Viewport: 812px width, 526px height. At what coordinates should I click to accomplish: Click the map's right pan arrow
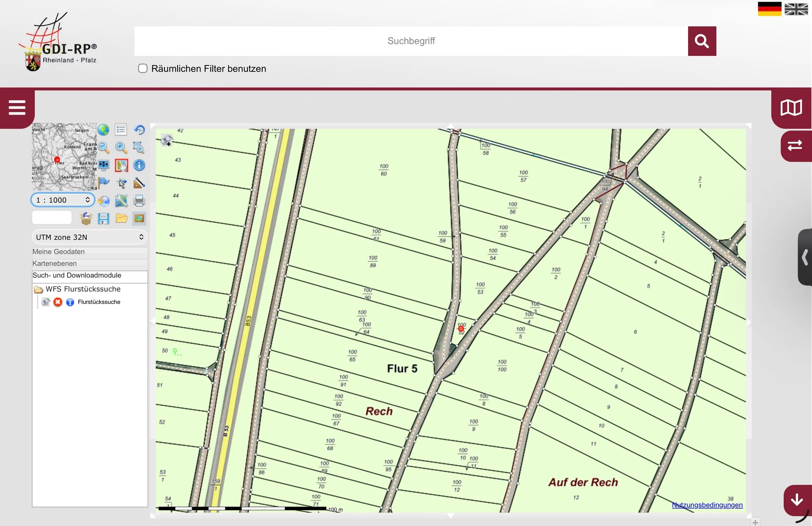[749, 322]
